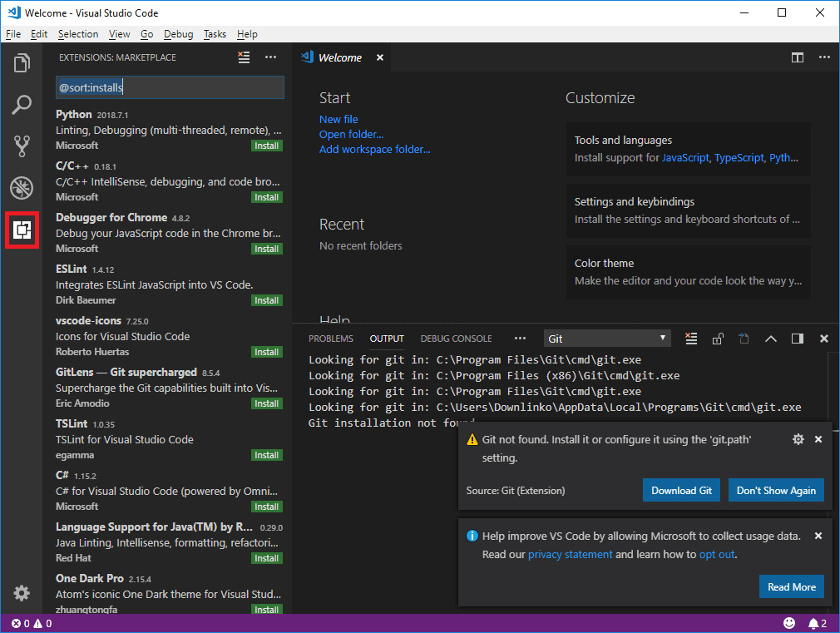The height and width of the screenshot is (633, 840).
Task: Install the TSLint extension
Action: [267, 455]
